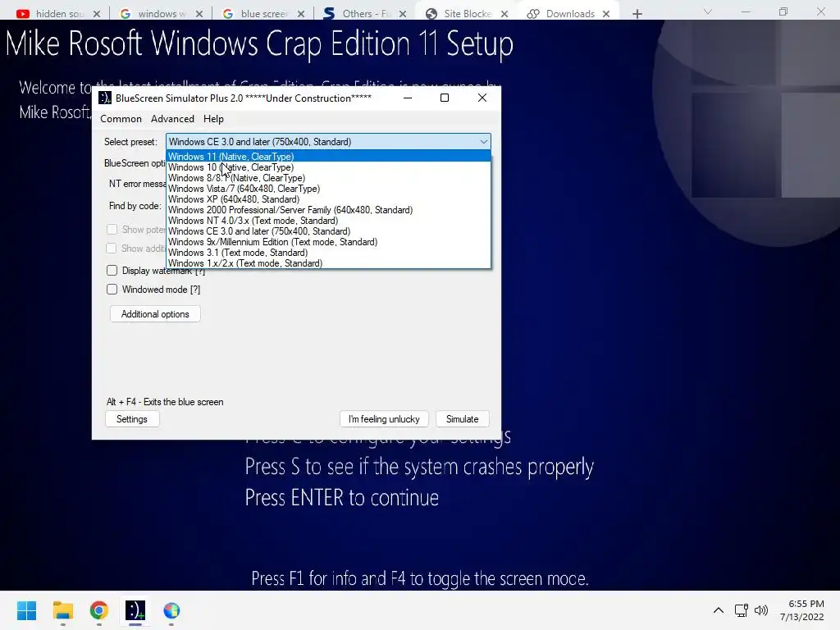The width and height of the screenshot is (840, 630).
Task: Click the Simulate button
Action: click(x=463, y=419)
